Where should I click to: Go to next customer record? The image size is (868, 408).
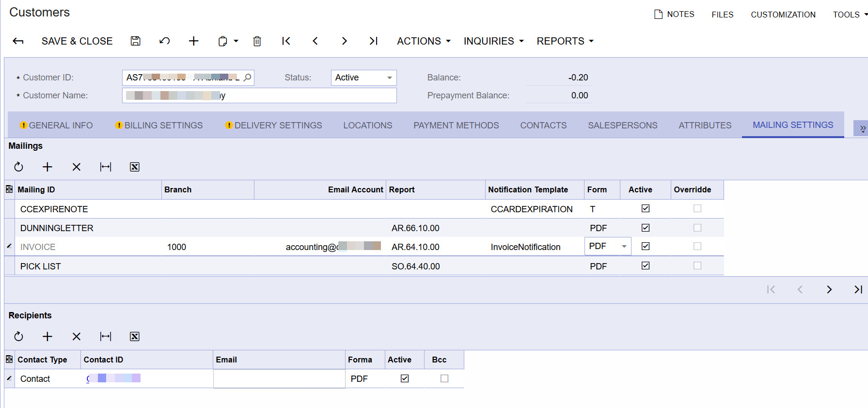tap(344, 41)
